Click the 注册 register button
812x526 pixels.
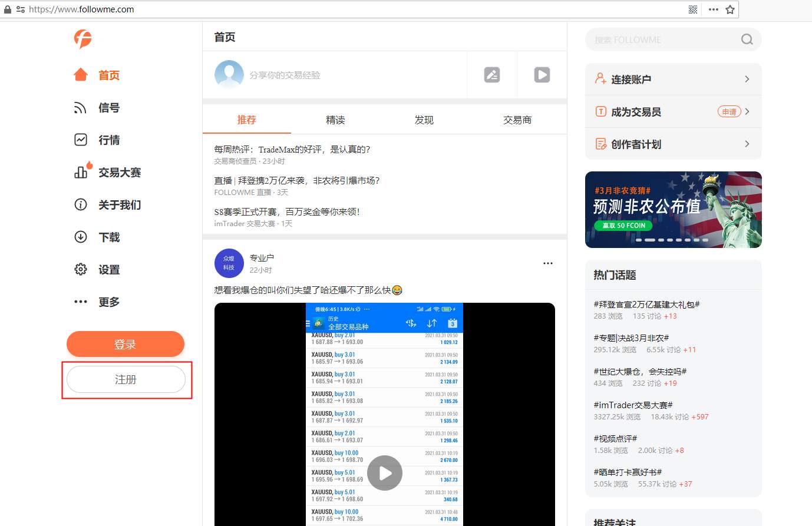coord(126,379)
